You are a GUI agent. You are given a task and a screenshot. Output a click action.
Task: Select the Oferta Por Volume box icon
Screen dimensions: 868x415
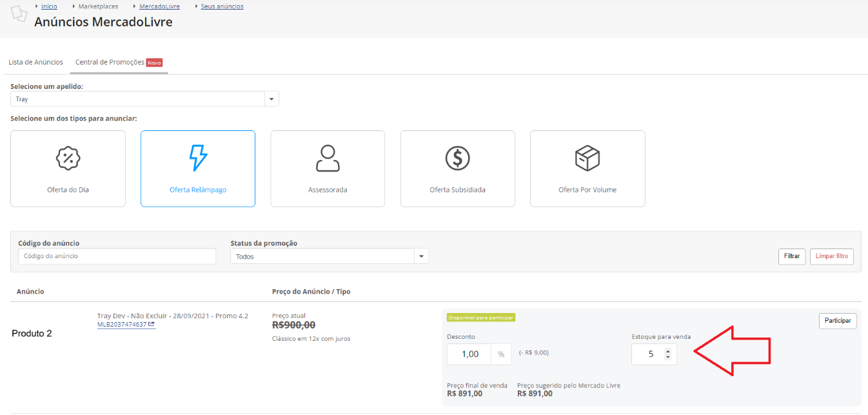click(587, 158)
